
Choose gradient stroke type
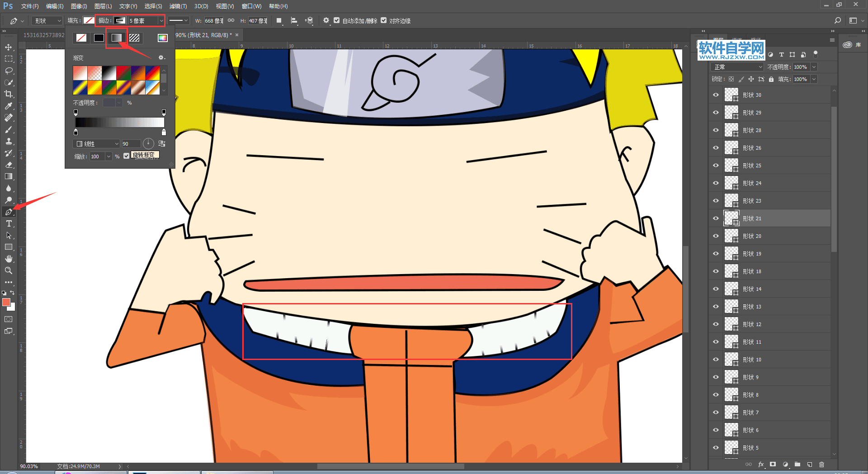[117, 38]
